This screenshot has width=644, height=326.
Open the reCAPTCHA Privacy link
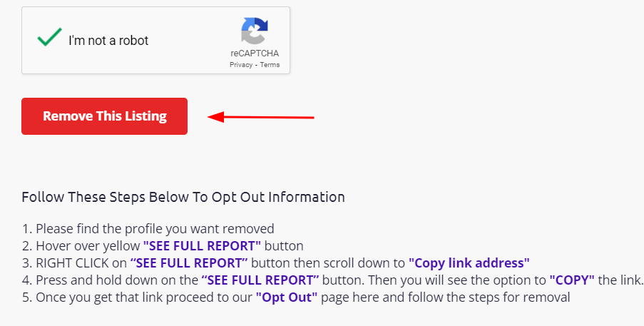[x=241, y=65]
